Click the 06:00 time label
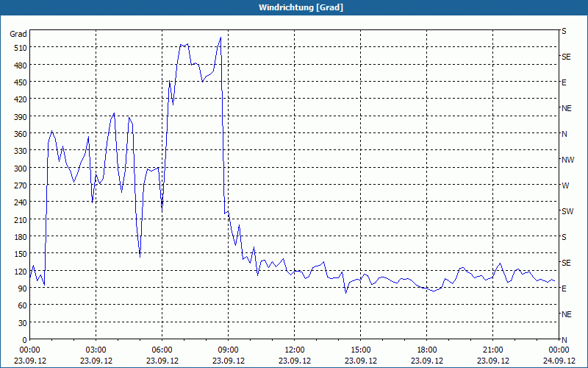This screenshot has height=368, width=588. click(162, 350)
